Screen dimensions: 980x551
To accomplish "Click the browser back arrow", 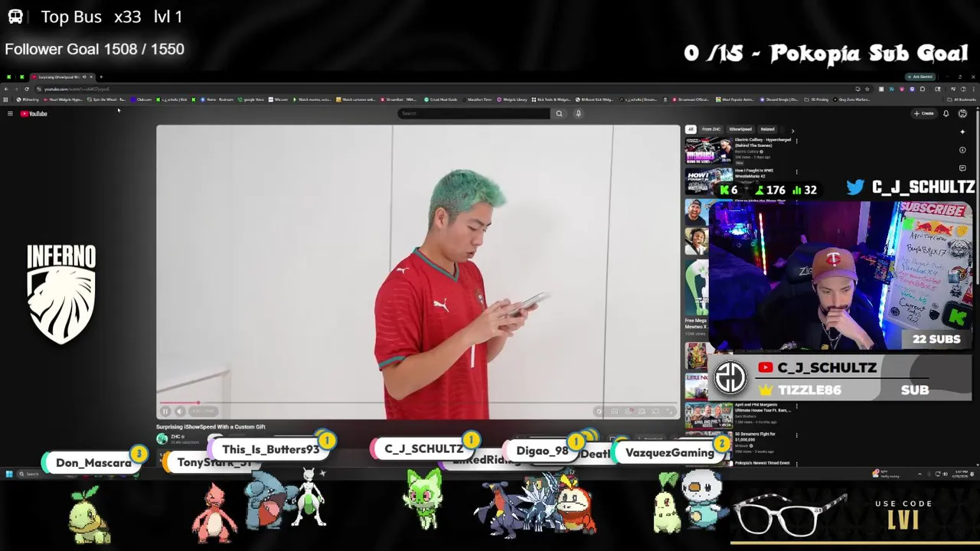I will pos(6,89).
